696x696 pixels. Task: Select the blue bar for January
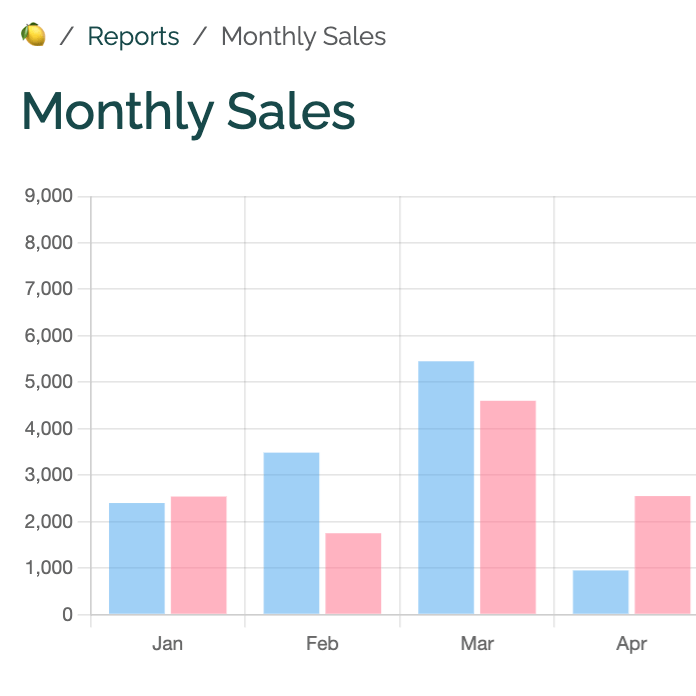pyautogui.click(x=137, y=558)
